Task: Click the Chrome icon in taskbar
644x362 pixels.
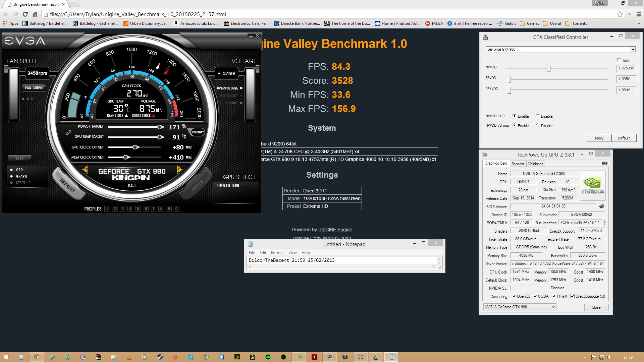Action: click(37, 357)
